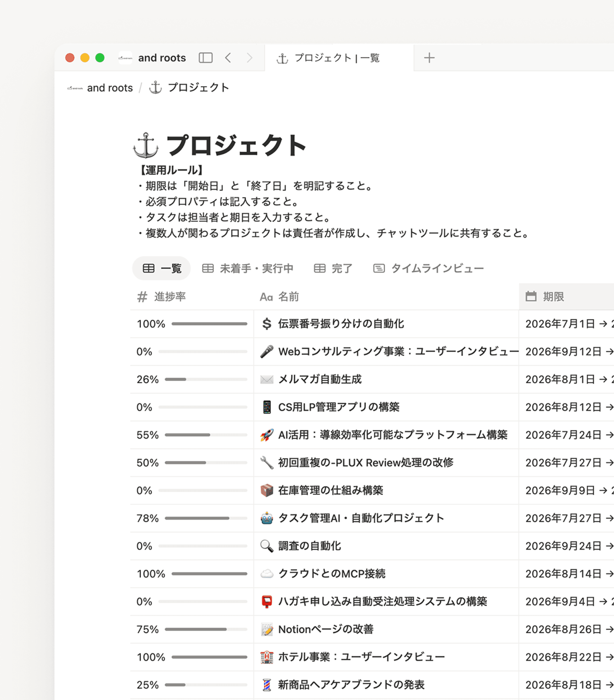
Task: Click the プロジェクト page title heading
Action: coord(236,146)
